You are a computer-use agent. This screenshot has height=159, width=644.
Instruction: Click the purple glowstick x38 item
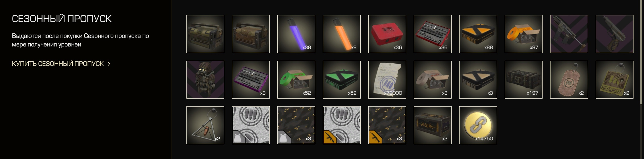[x=296, y=34]
